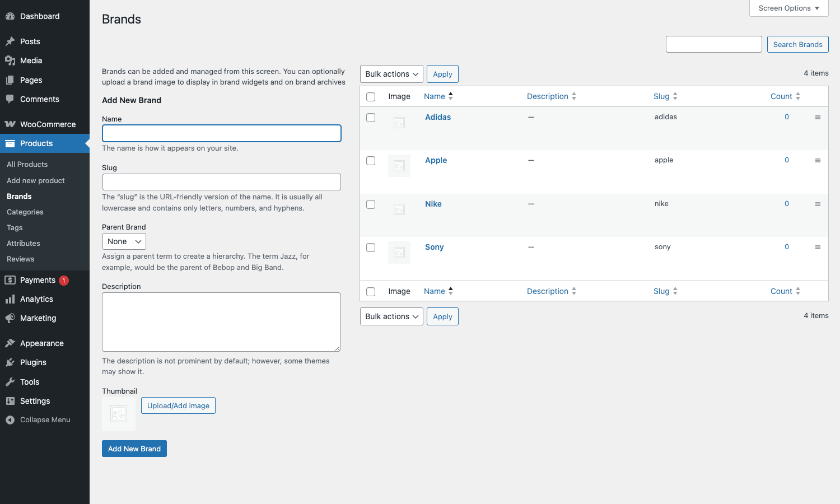Click the Payments notification badge
The height and width of the screenshot is (504, 840).
64,281
